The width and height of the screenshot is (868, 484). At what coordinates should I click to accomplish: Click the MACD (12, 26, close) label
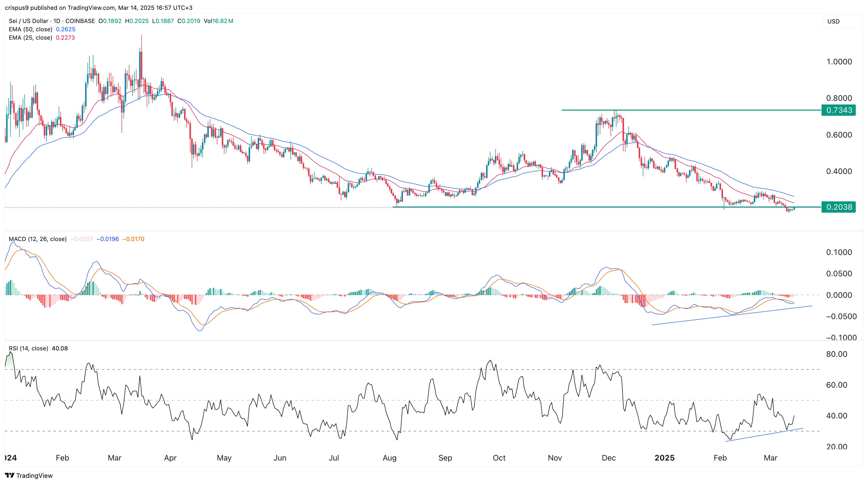38,239
